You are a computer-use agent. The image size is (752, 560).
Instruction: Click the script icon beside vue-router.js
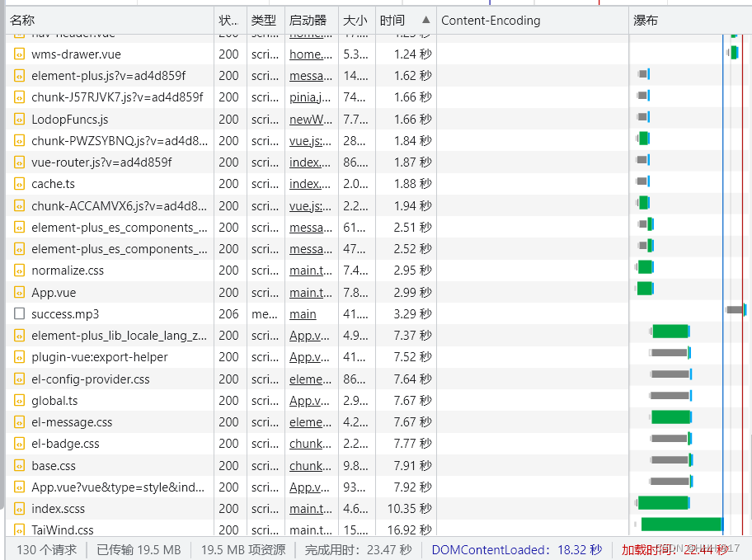pos(18,162)
